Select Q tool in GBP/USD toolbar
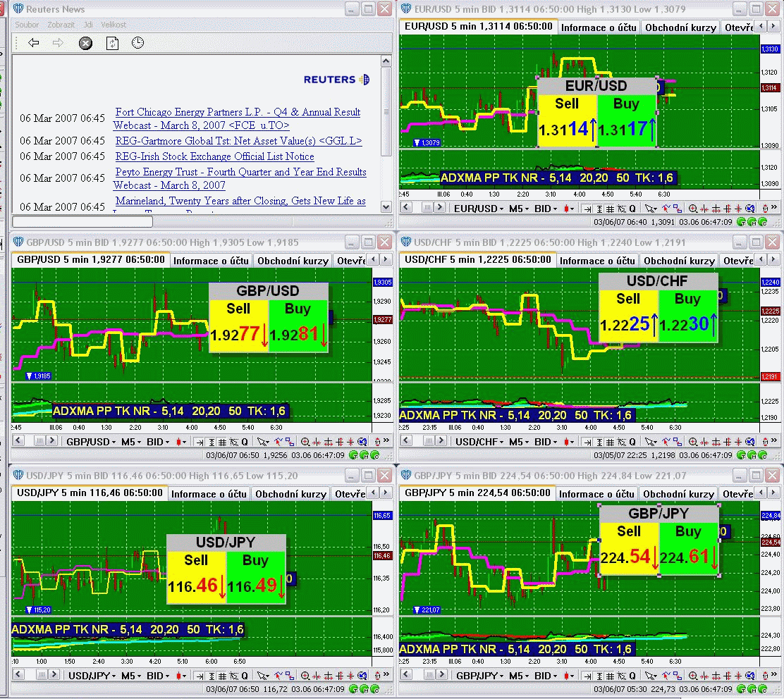This screenshot has width=784, height=699. (245, 442)
